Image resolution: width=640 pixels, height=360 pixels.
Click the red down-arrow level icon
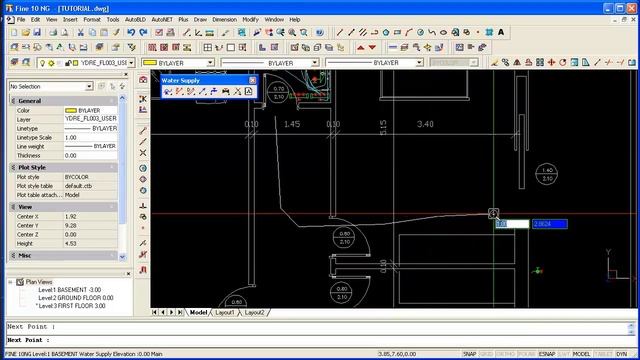tap(372, 48)
